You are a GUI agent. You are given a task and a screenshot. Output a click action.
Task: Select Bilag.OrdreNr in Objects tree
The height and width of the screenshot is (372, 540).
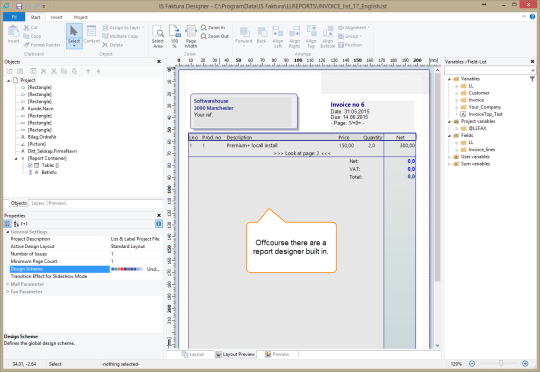pyautogui.click(x=42, y=137)
